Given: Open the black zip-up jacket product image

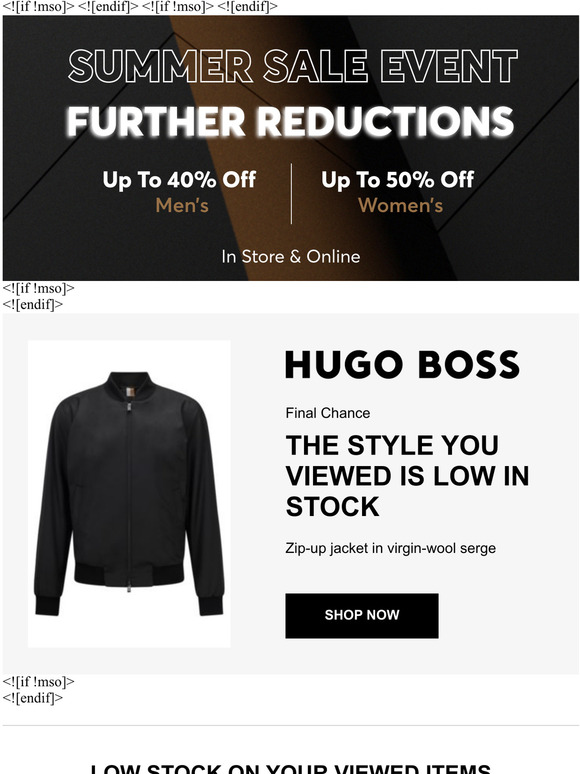Looking at the screenshot, I should tap(129, 494).
